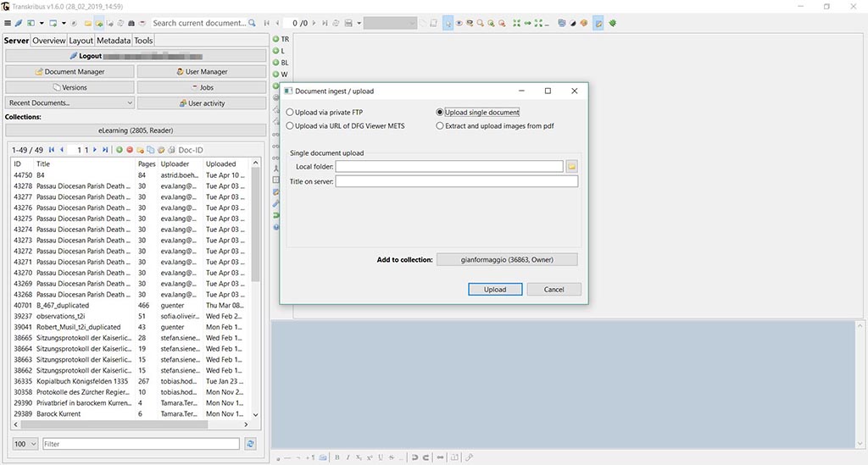
Task: Go to last page of document list
Action: [x=104, y=150]
